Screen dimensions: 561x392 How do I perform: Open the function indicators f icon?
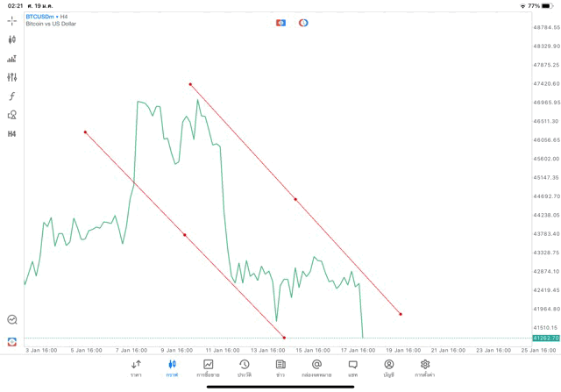point(12,96)
